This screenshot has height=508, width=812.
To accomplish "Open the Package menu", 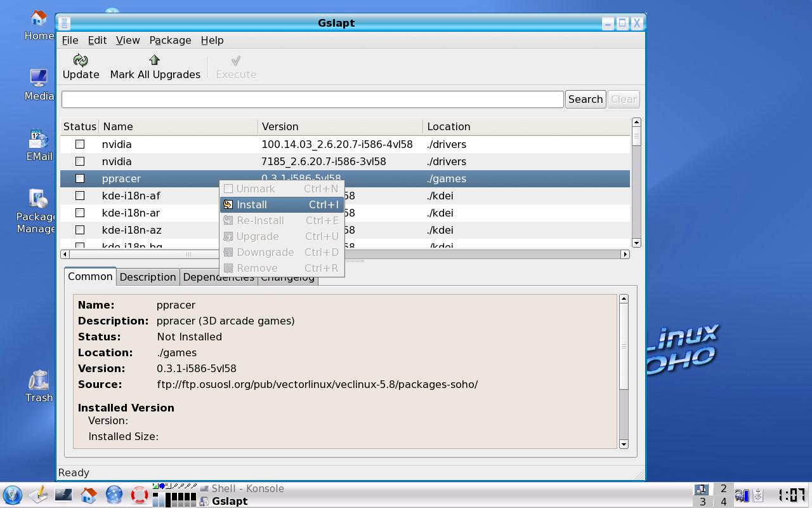I will click(170, 40).
